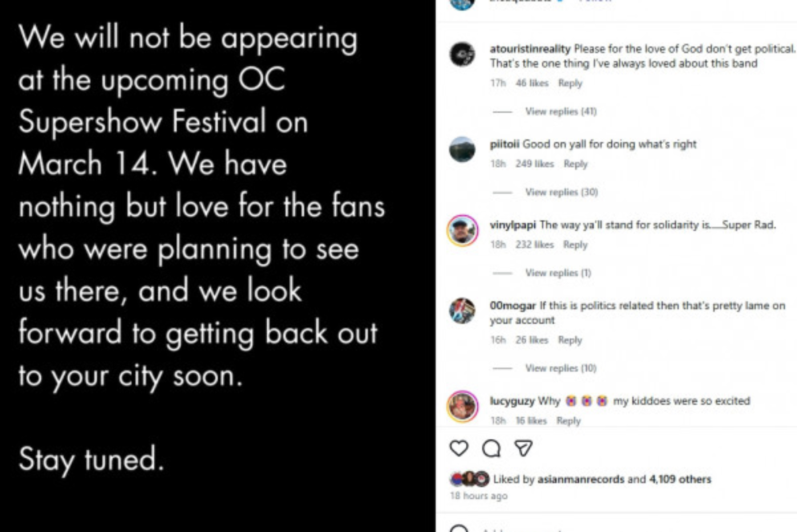Reply to 00mogar's politics comment

tap(570, 340)
